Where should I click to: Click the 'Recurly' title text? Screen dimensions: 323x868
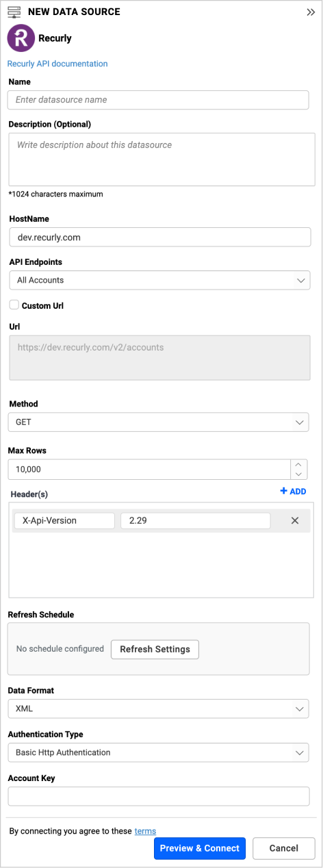(x=55, y=38)
